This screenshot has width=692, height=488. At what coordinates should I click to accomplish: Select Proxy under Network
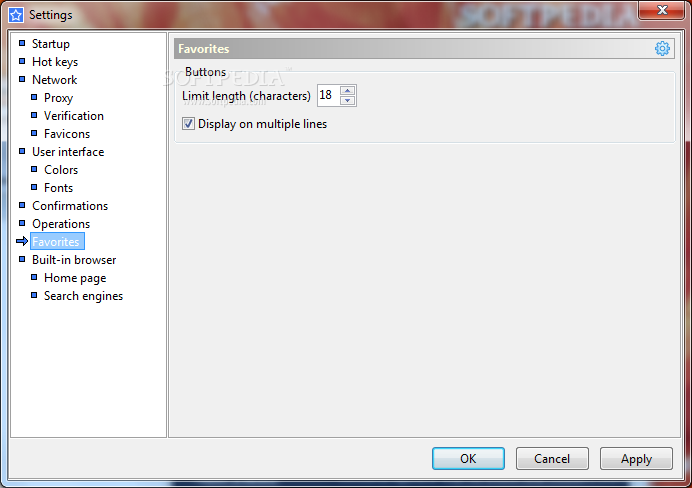click(58, 98)
